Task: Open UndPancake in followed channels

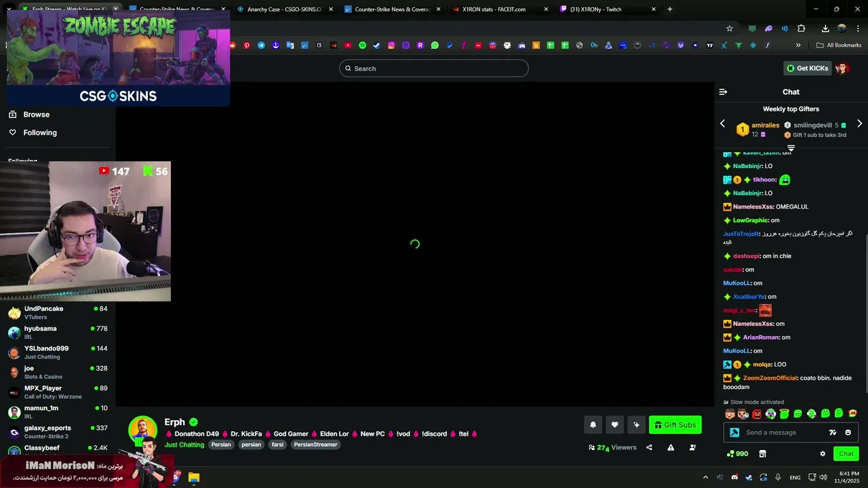Action: tap(58, 312)
